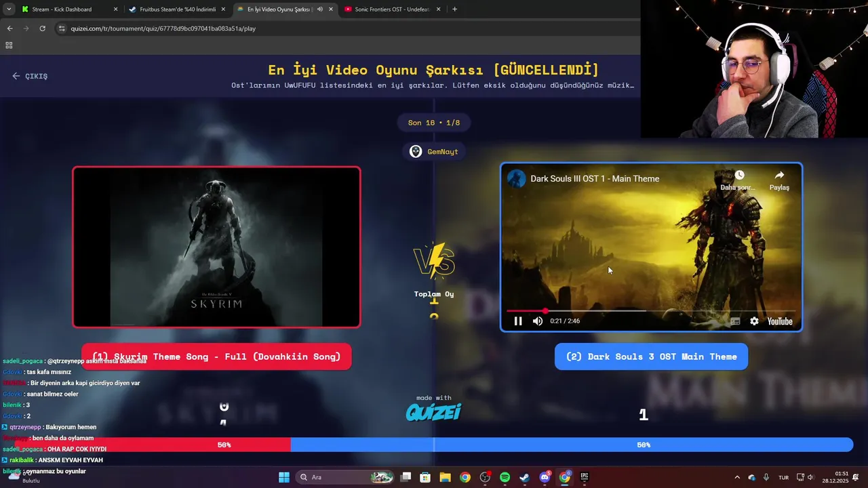Open the bookmarks bar apps grid
The image size is (868, 488).
point(9,45)
